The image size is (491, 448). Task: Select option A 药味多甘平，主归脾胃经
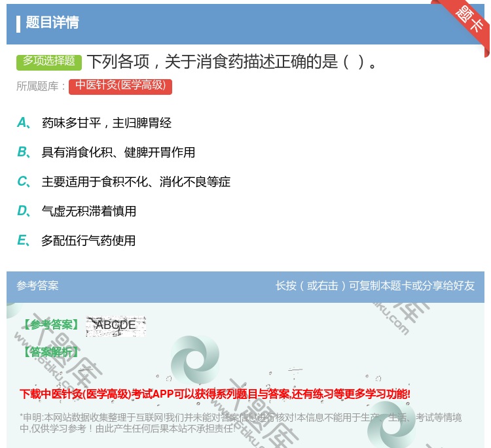(x=107, y=123)
